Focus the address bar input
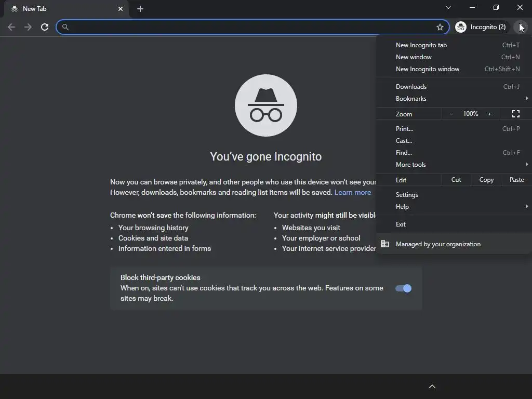This screenshot has width=532, height=399. coord(252,27)
